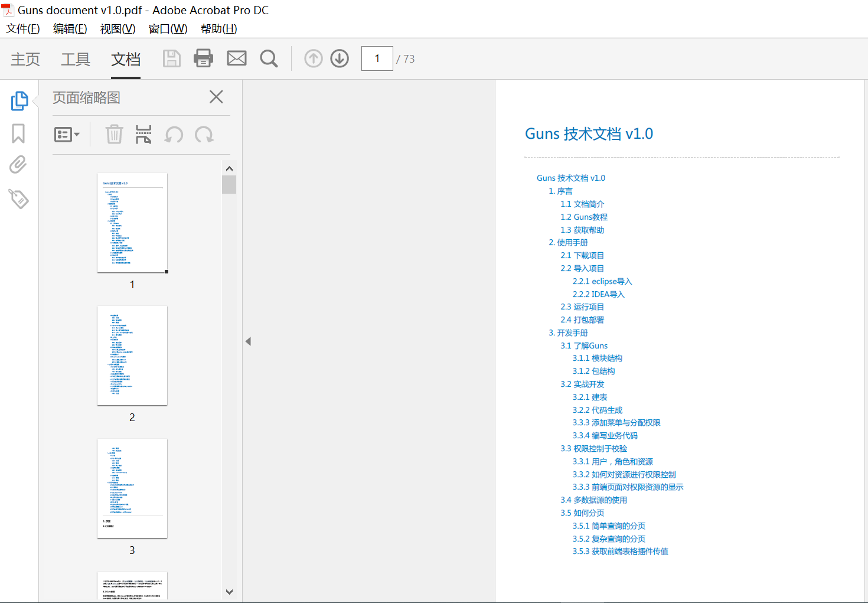Open the 视图(V) menu

(x=118, y=28)
